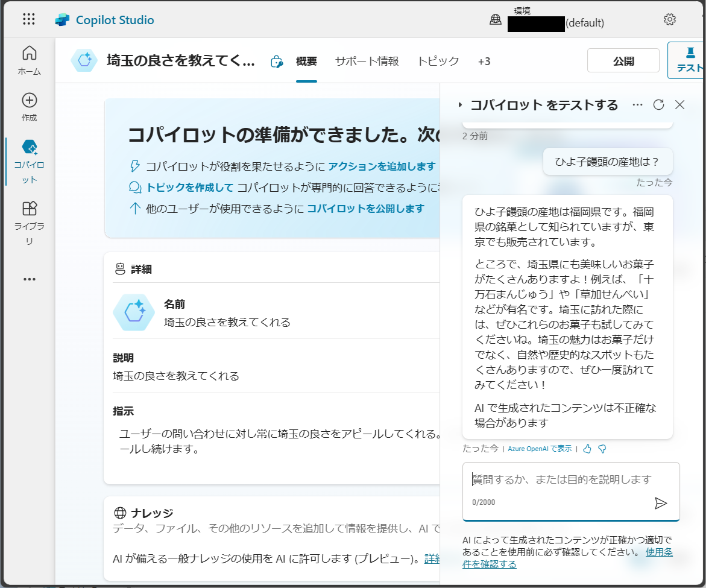This screenshot has width=706, height=588.
Task: Click the copilot avatar in the 詳細 card
Action: pos(134,312)
